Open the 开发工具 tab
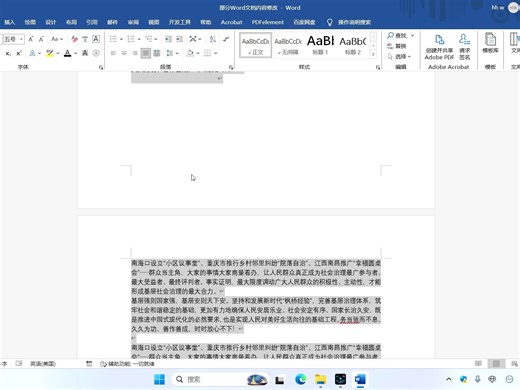This screenshot has width=520, height=390. [x=180, y=22]
